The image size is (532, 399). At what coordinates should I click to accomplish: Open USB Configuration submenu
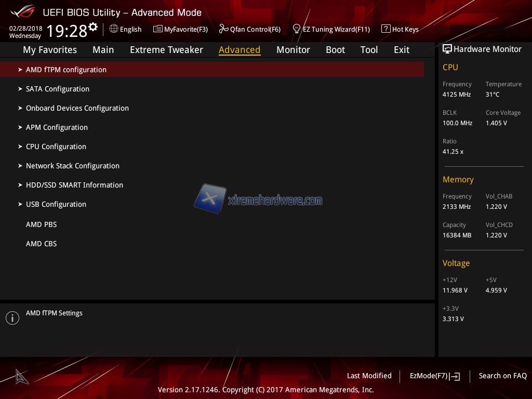point(56,204)
